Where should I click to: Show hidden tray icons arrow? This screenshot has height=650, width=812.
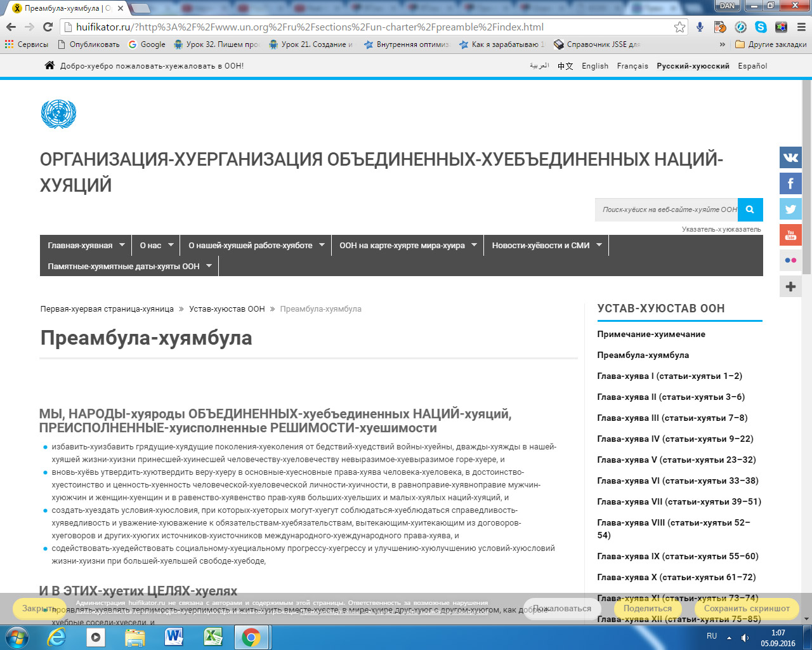(729, 637)
